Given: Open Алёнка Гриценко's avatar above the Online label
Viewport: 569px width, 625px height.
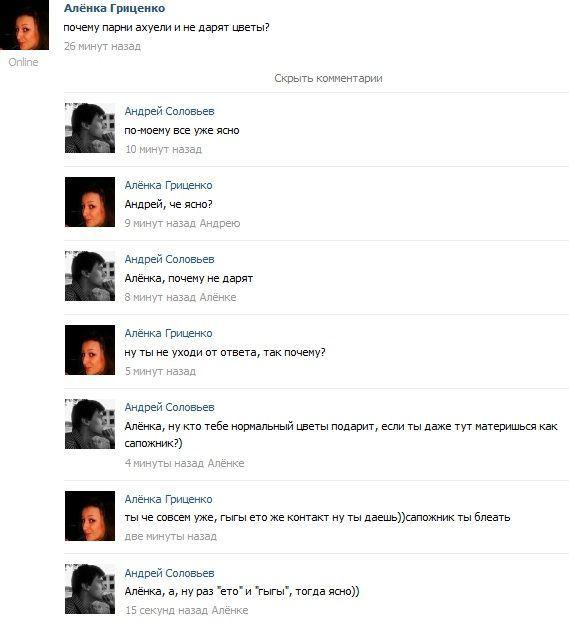Looking at the screenshot, I should (x=24, y=25).
